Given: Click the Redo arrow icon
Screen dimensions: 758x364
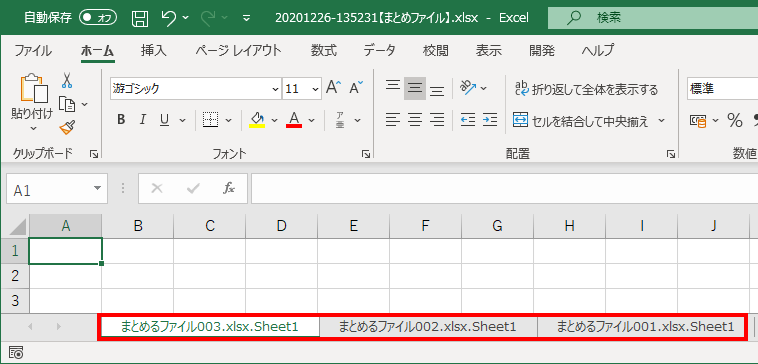Looking at the screenshot, I should tap(209, 18).
